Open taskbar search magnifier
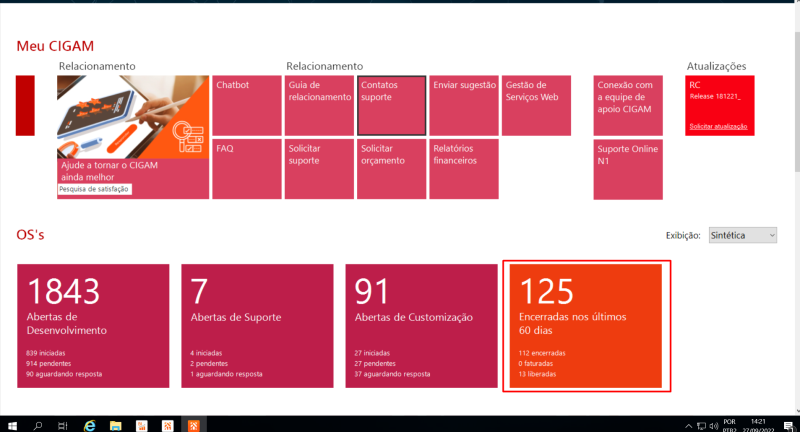Image resolution: width=800 pixels, height=432 pixels. [38, 425]
